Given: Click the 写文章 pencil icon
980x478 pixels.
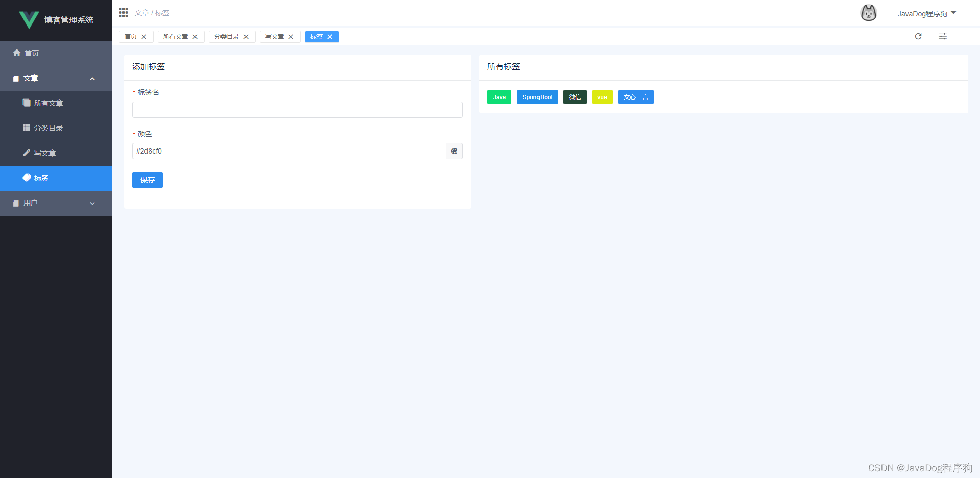Looking at the screenshot, I should click(26, 153).
